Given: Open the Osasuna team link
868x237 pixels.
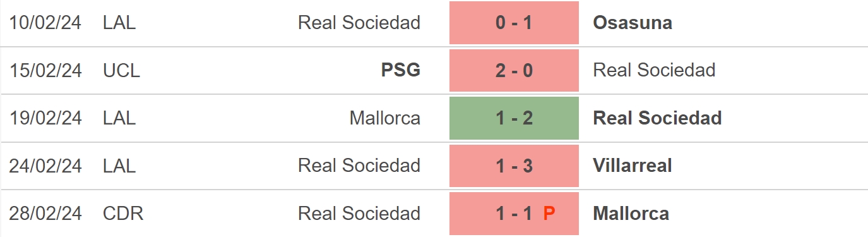Looking at the screenshot, I should 633,23.
